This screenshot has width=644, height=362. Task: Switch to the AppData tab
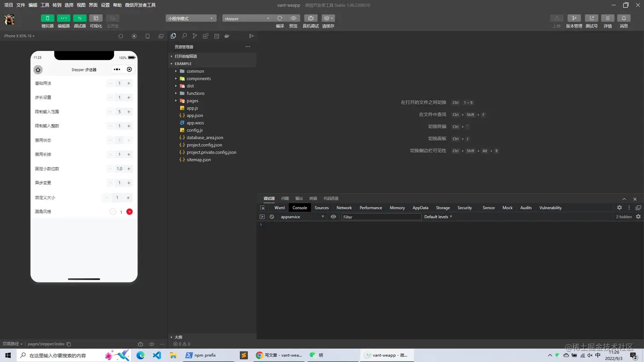pos(420,208)
